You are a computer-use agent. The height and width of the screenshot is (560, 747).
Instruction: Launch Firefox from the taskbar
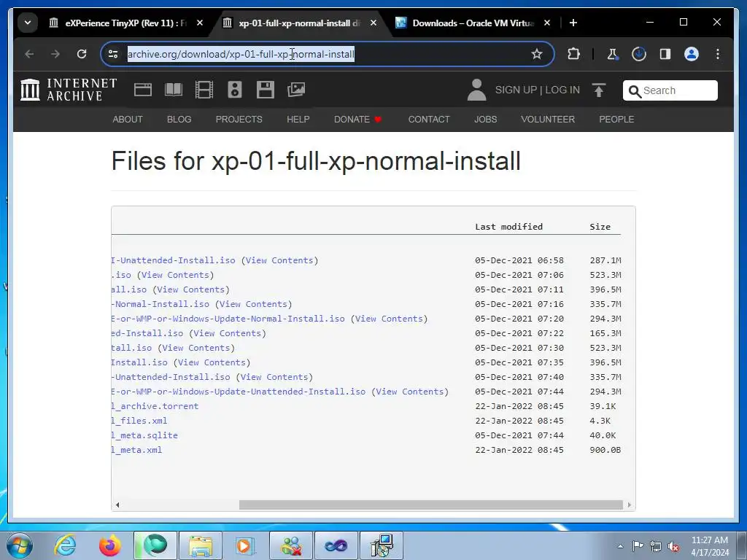click(x=109, y=545)
